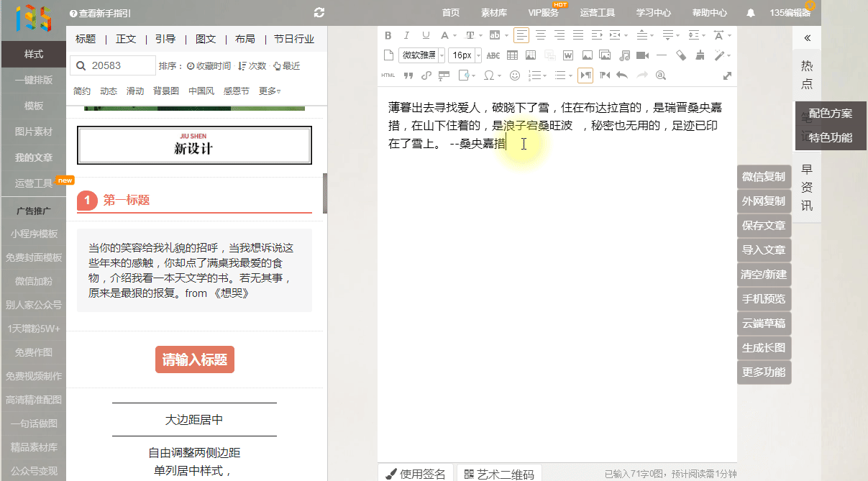Insert a hyperlink with the link icon
Image resolution: width=868 pixels, height=481 pixels.
point(426,75)
